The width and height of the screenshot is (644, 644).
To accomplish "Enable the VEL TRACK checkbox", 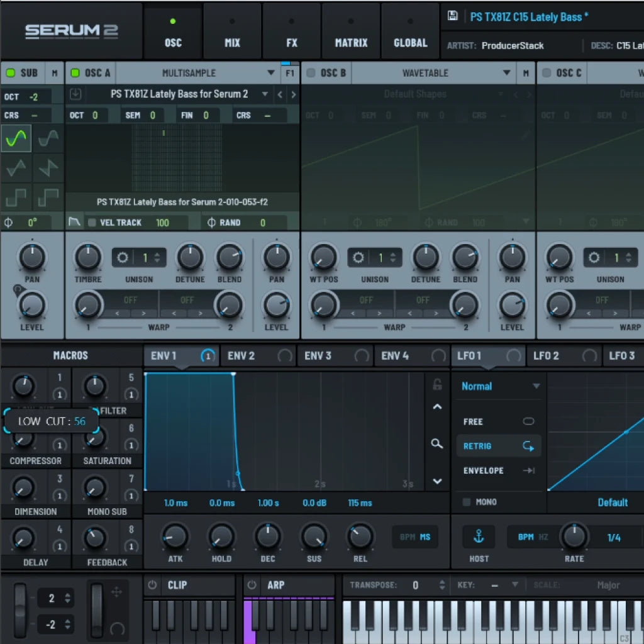I will pyautogui.click(x=92, y=223).
